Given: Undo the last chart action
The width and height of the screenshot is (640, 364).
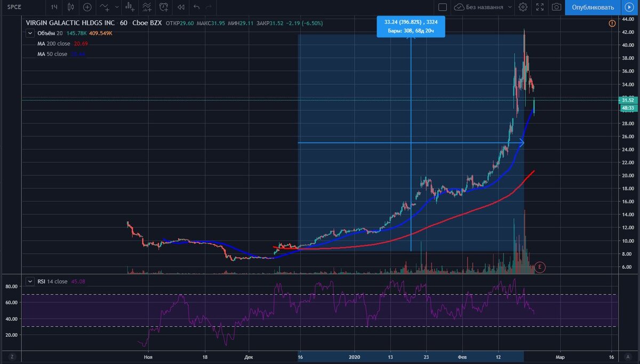Looking at the screenshot, I should 196,7.
